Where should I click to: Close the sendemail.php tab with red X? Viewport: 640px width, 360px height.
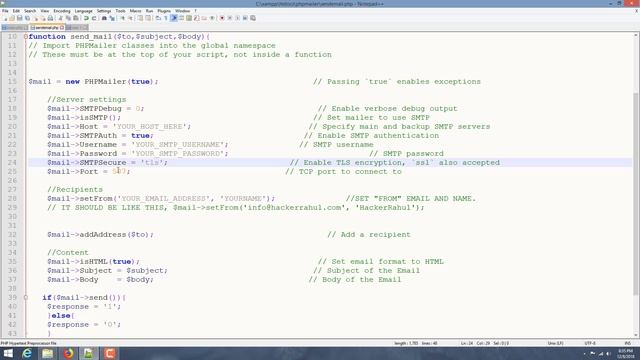[x=62, y=27]
